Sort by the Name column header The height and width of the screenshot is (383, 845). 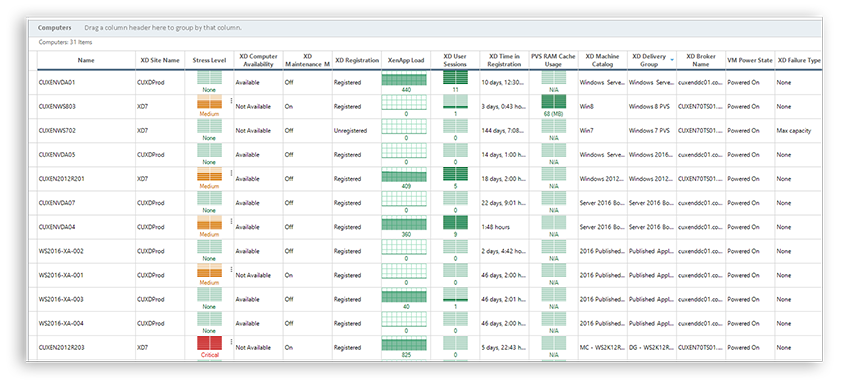(86, 60)
